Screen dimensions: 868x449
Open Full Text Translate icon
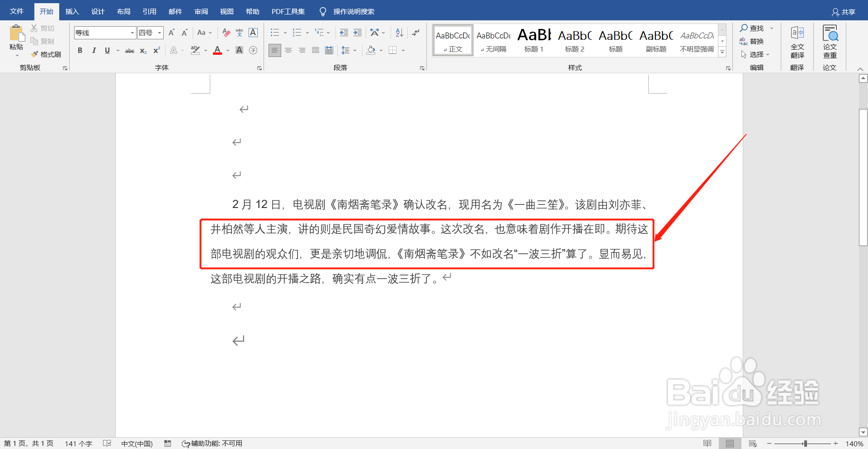797,33
